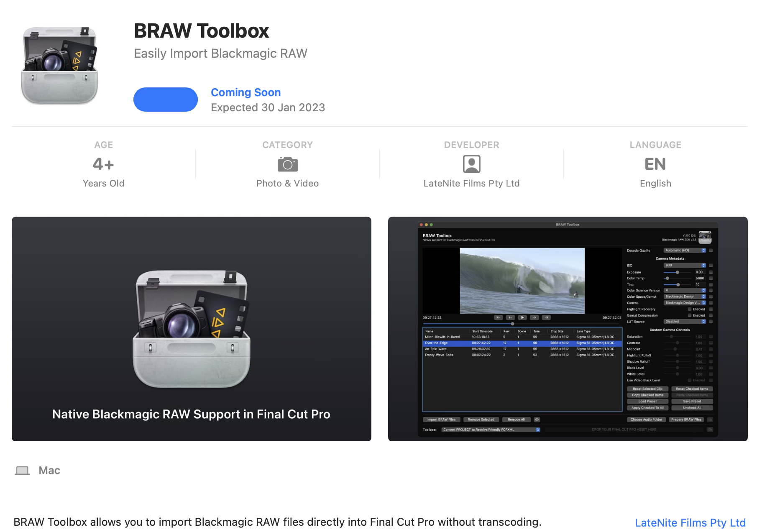Click the blue pill button beside Coming Soon
Image resolution: width=757 pixels, height=532 pixels.
click(x=166, y=100)
